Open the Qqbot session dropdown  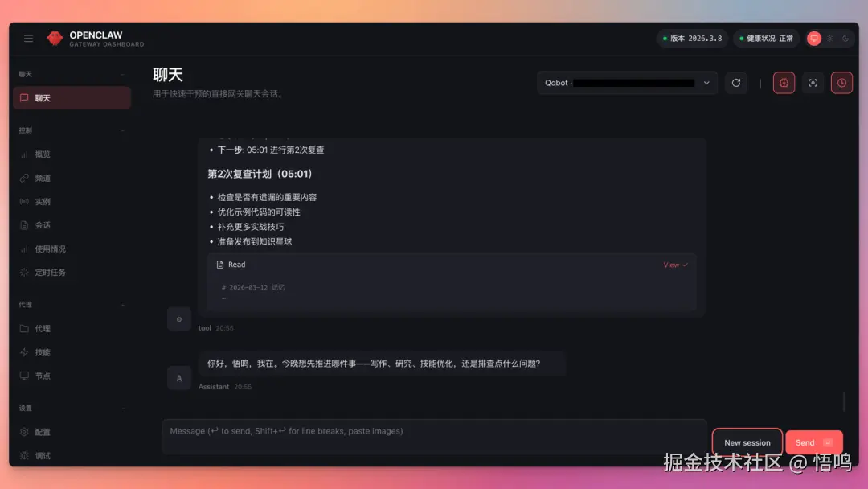(x=626, y=83)
